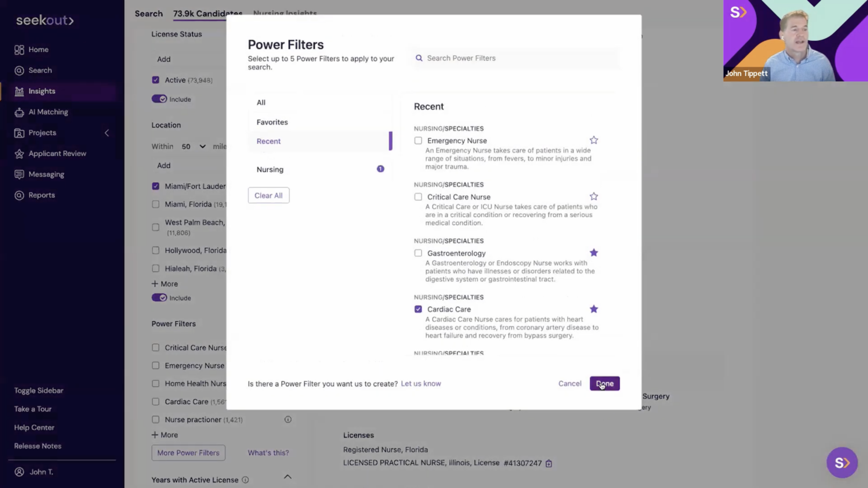Select the Nursing filter category
Screen dimensions: 868x488
[x=270, y=170]
